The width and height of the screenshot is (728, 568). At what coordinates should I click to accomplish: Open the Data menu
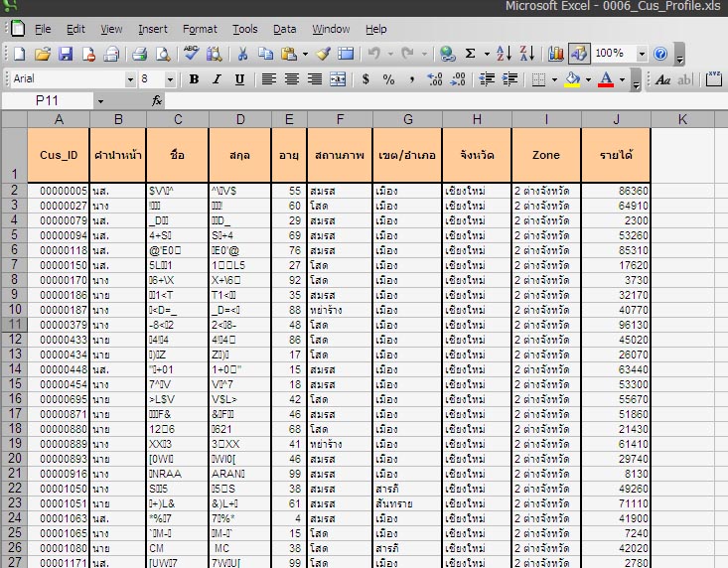285,29
